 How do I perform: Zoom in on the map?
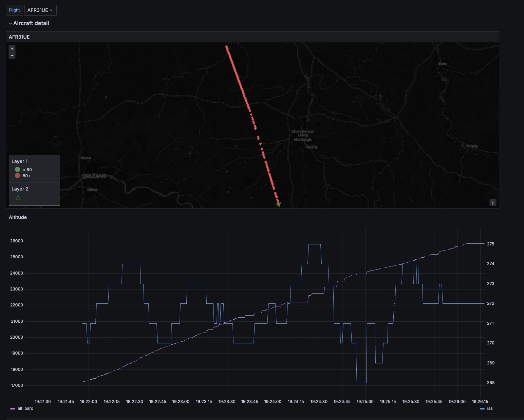click(x=12, y=49)
